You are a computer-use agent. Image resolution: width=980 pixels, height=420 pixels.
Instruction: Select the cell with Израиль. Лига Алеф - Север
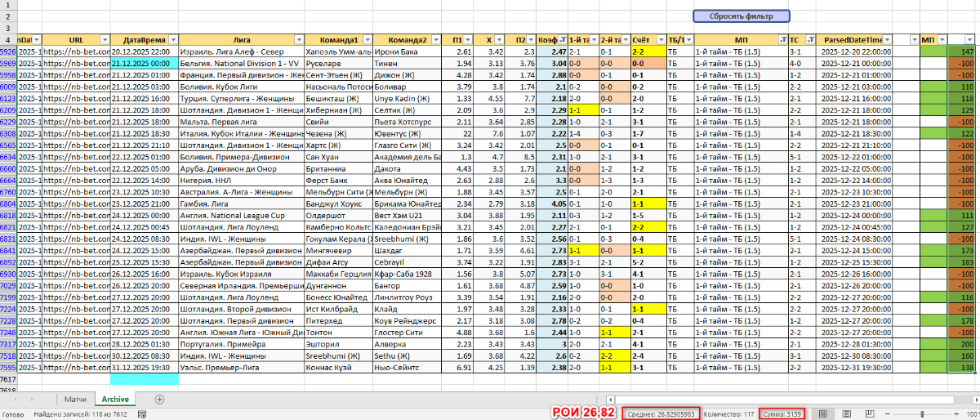(240, 51)
